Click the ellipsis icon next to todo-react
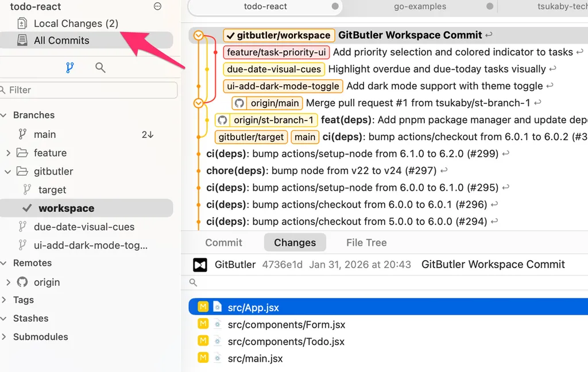This screenshot has height=372, width=588. click(x=158, y=6)
